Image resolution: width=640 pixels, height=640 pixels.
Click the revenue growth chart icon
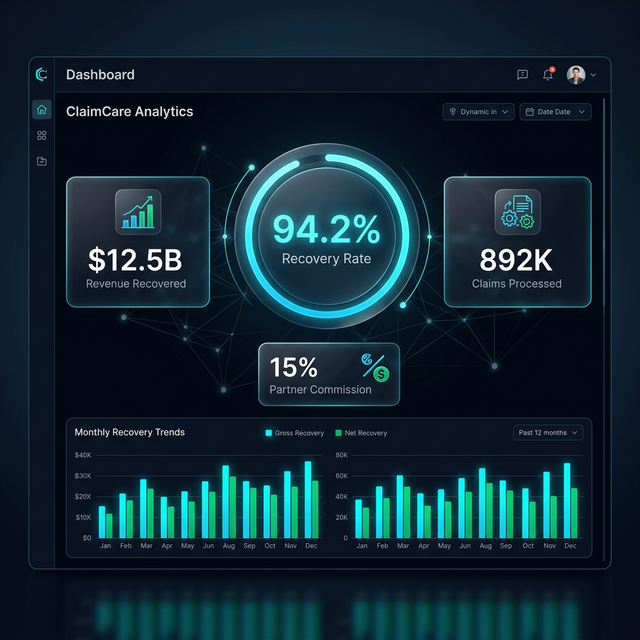click(138, 212)
